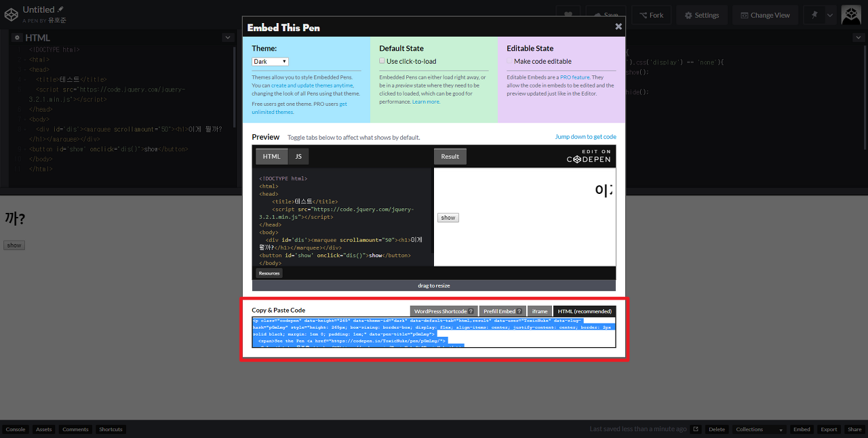Select the HTML (recommended) code tab
This screenshot has width=868, height=438.
pos(585,311)
